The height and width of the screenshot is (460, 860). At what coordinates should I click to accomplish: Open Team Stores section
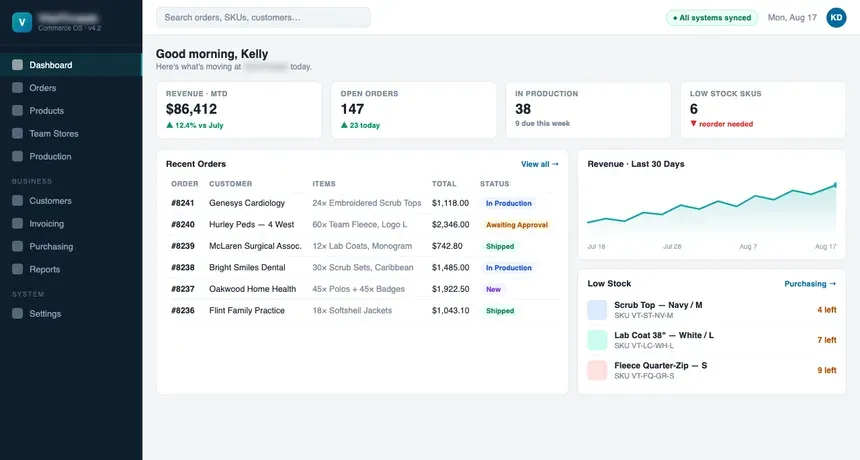tap(71, 133)
